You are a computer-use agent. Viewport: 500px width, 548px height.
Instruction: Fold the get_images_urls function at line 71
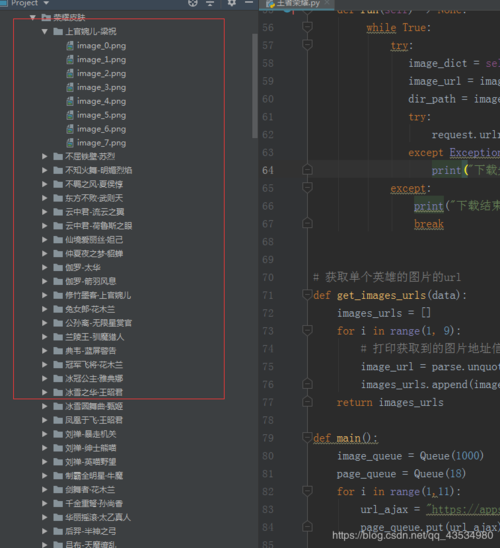tap(307, 295)
